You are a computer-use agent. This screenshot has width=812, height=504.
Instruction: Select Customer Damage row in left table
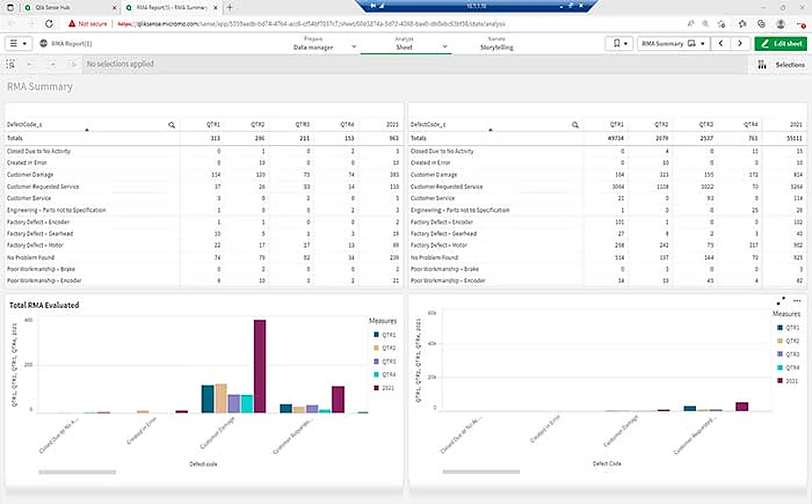[204, 175]
